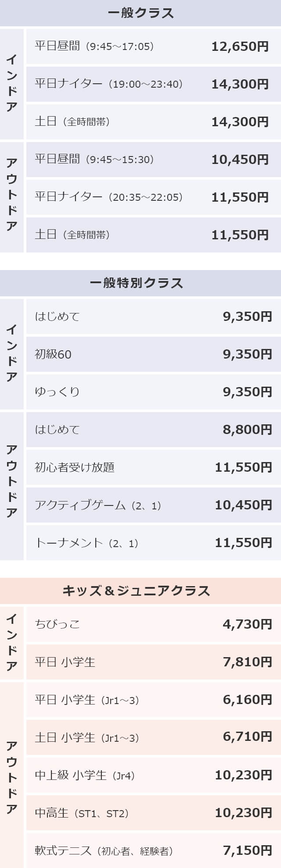
Task: Click the ゆっくり class row
Action: pos(154,391)
